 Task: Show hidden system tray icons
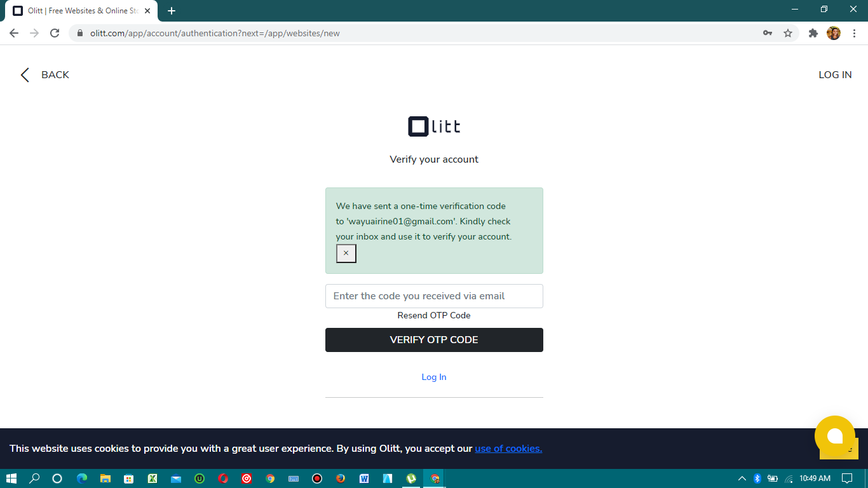tap(742, 478)
